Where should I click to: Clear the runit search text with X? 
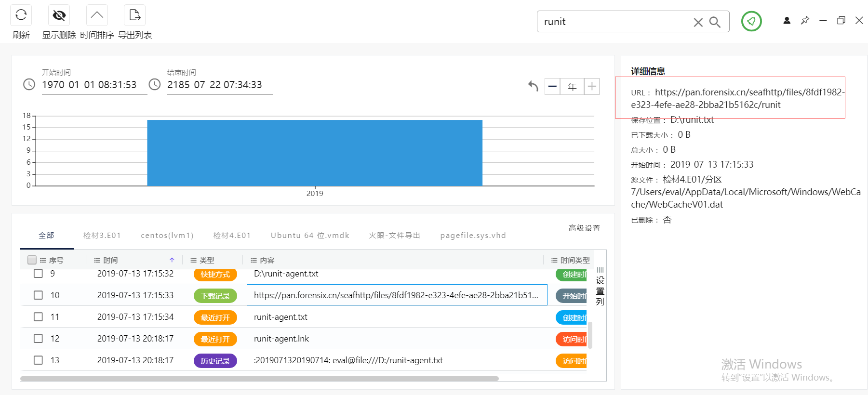(x=698, y=22)
